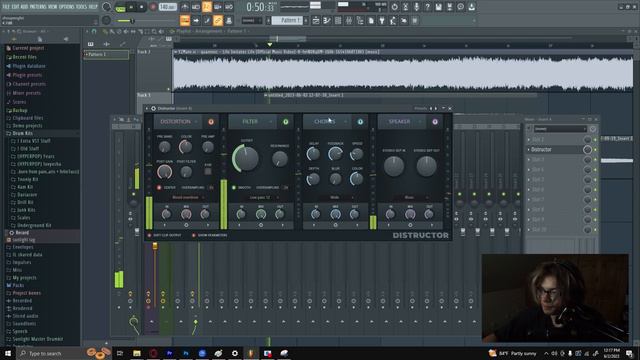Open the PATTERNS menu
The image size is (640, 360).
pos(38,7)
